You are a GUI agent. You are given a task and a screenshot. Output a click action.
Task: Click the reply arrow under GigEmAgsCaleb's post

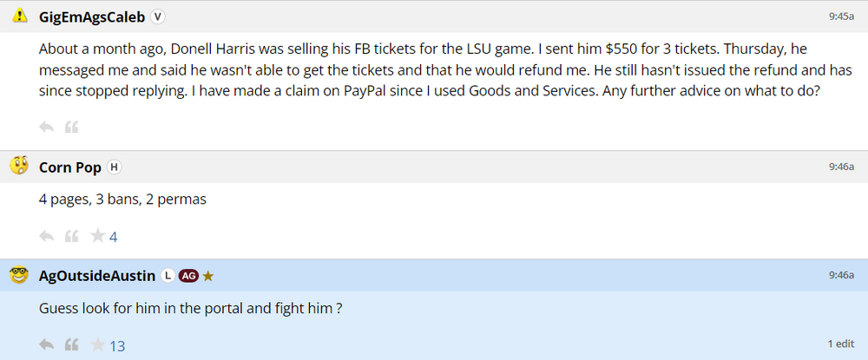(46, 128)
